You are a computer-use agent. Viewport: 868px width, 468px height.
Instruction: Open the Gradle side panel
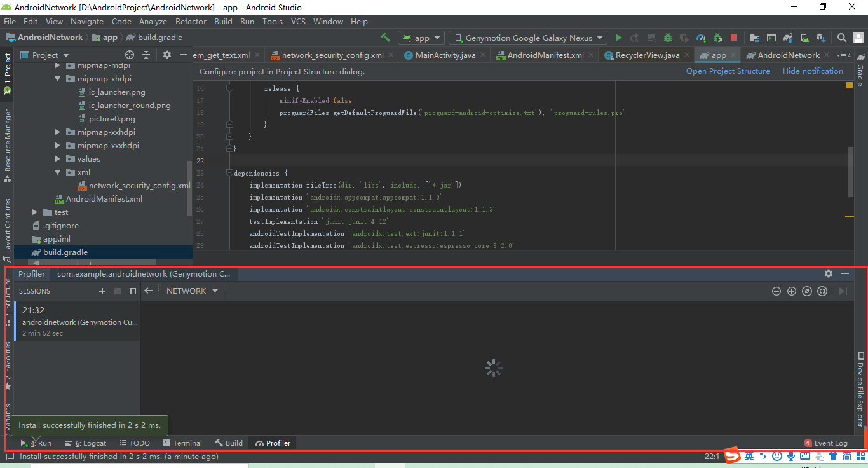coord(860,70)
